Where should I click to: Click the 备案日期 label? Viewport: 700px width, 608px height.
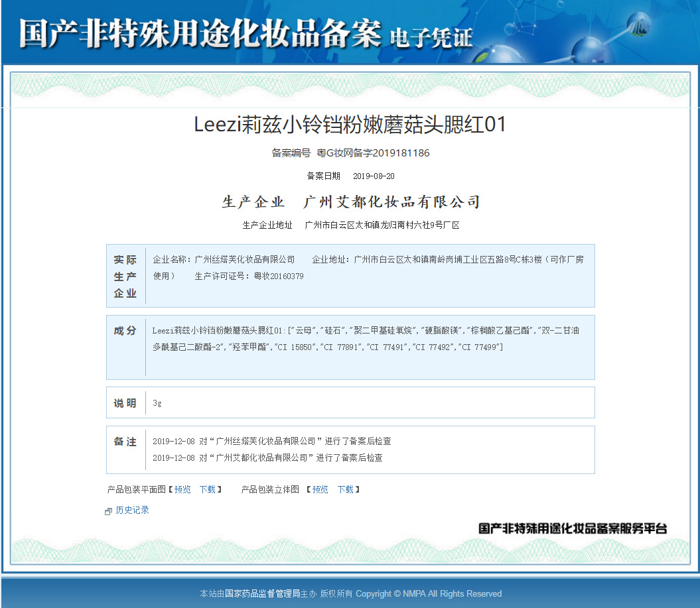click(324, 176)
